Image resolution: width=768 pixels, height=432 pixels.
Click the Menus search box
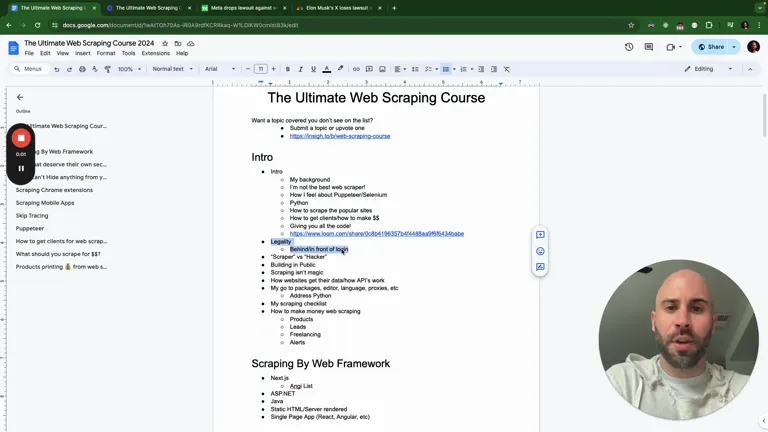click(29, 69)
